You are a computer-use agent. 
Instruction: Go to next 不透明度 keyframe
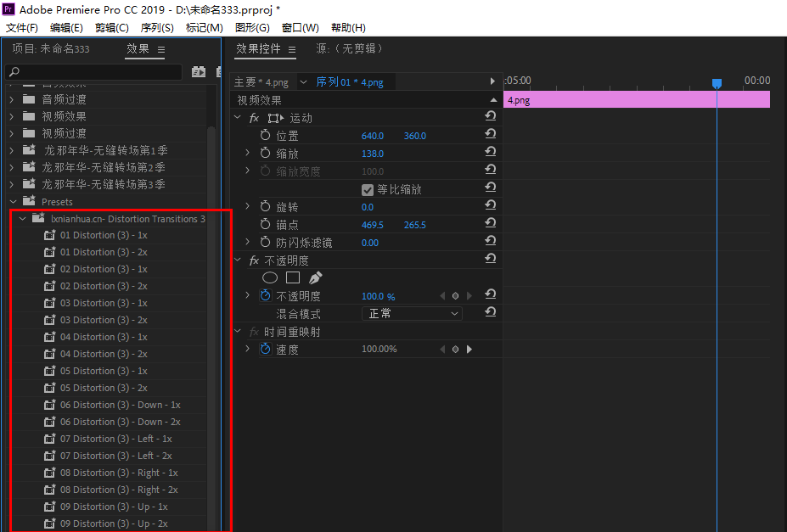[x=469, y=296]
